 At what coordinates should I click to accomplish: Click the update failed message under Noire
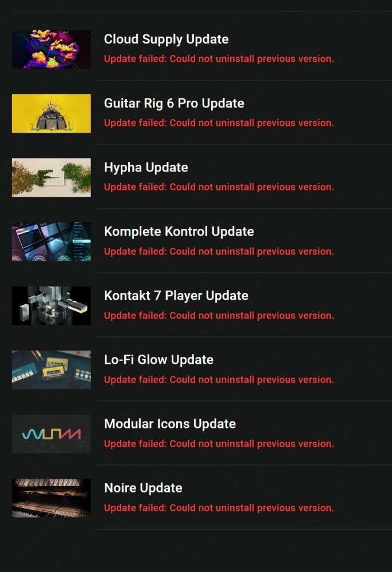pyautogui.click(x=219, y=507)
